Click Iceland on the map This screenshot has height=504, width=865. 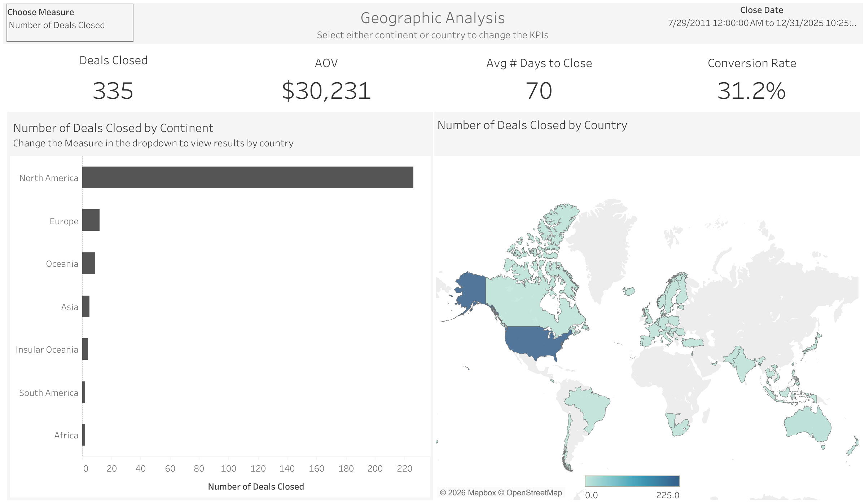pos(629,291)
